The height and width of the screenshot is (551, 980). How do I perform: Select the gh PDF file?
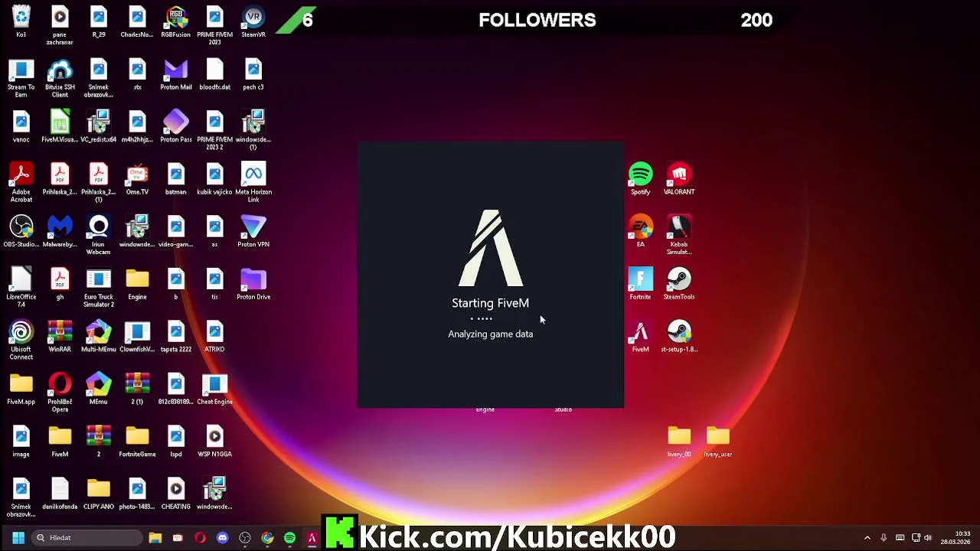click(x=60, y=284)
